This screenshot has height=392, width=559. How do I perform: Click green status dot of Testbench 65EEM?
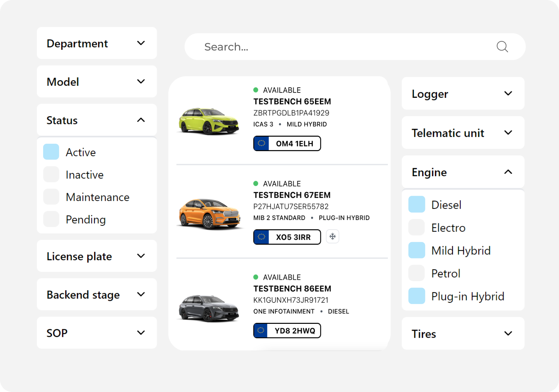coord(256,90)
